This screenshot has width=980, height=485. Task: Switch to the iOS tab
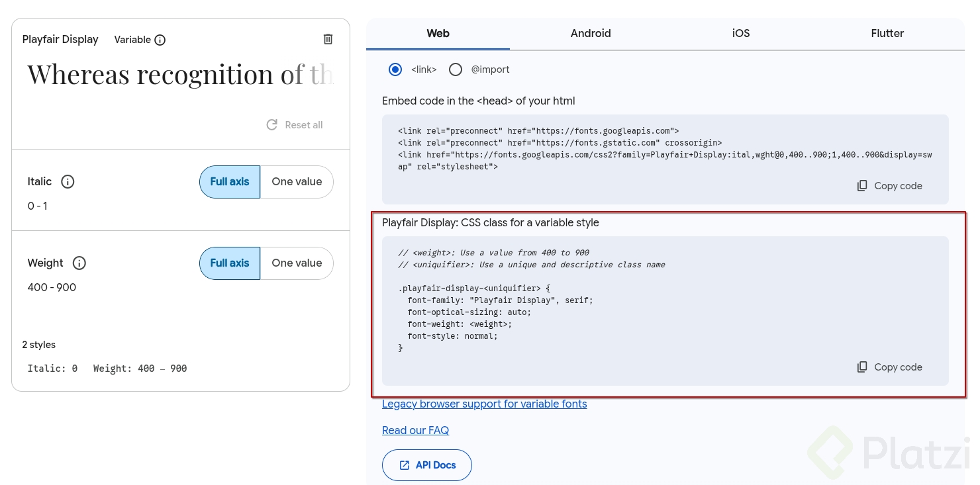(x=740, y=33)
